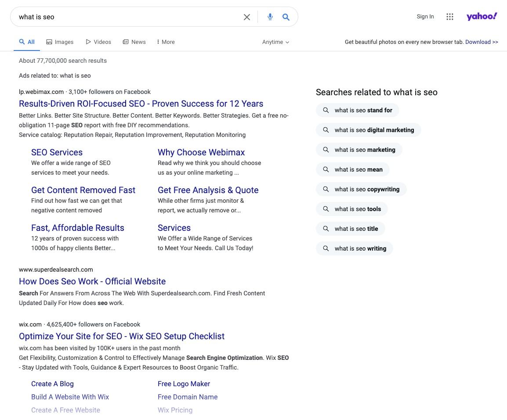Open the Get Free Analysis & Quote sitelink
This screenshot has height=420, width=507.
click(x=208, y=190)
